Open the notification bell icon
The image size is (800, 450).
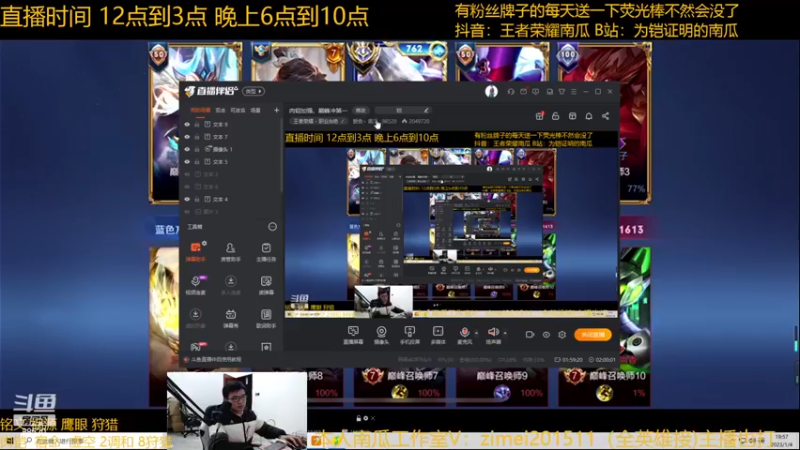pos(589,116)
